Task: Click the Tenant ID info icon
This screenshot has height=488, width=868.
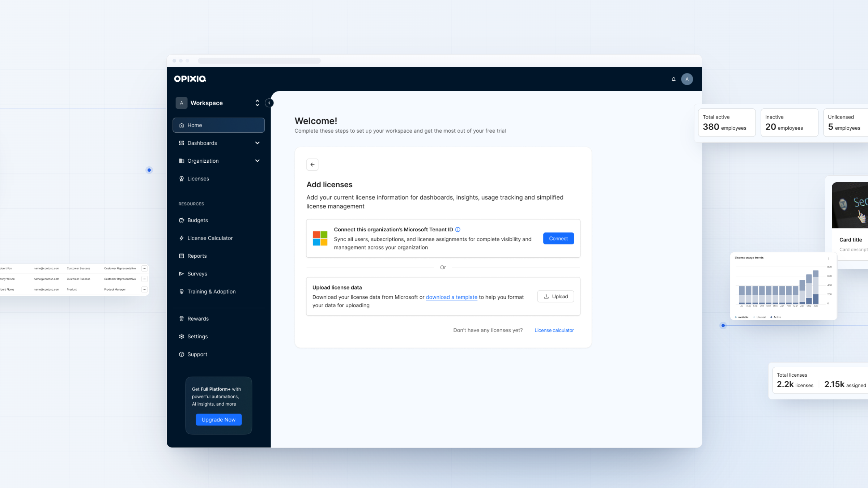Action: tap(458, 230)
